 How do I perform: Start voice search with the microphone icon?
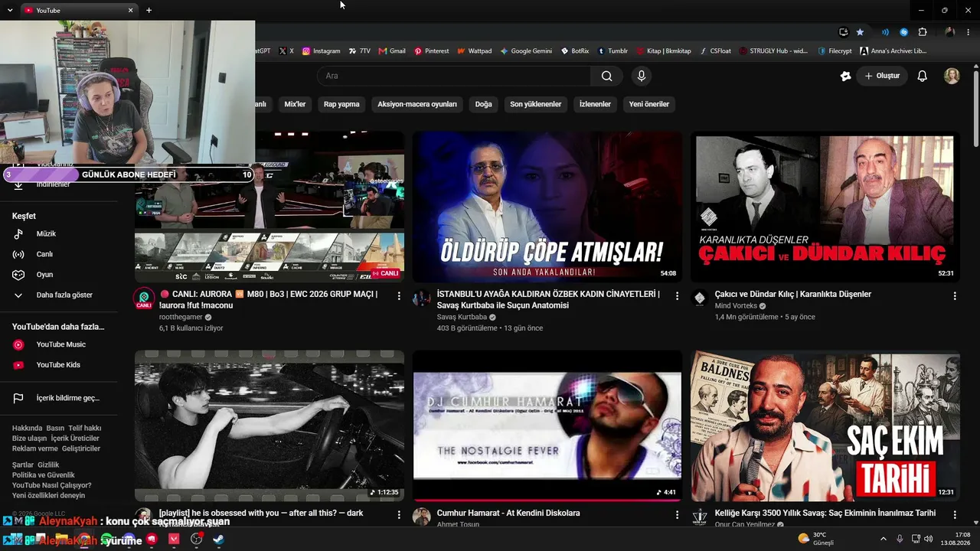tap(642, 76)
